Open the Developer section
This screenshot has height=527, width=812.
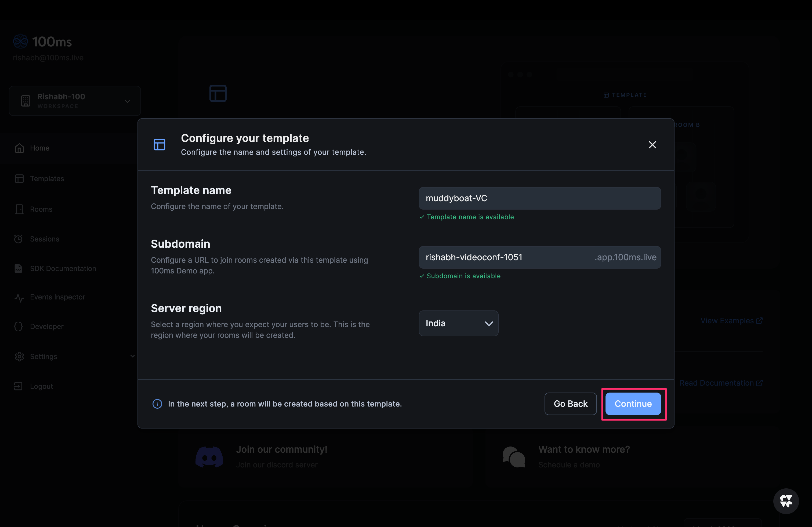click(46, 326)
